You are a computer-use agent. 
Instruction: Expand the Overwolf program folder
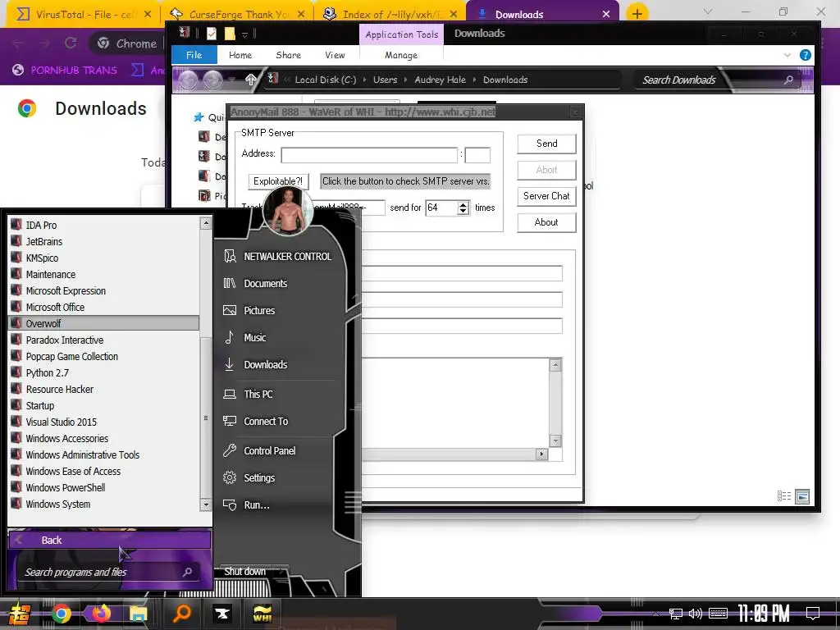(x=104, y=323)
